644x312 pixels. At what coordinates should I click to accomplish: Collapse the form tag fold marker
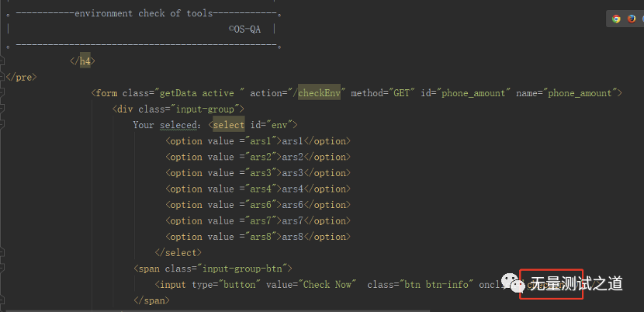pyautogui.click(x=2, y=93)
